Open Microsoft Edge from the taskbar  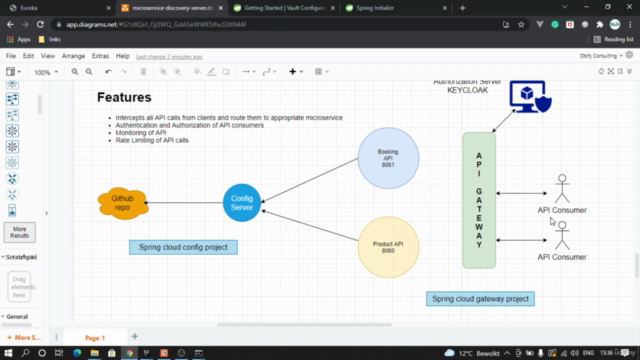tap(77, 353)
